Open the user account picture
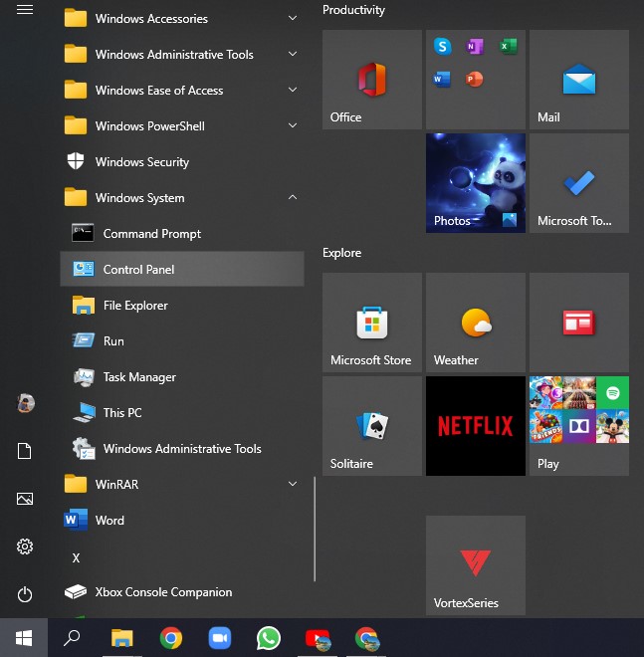 click(x=25, y=403)
